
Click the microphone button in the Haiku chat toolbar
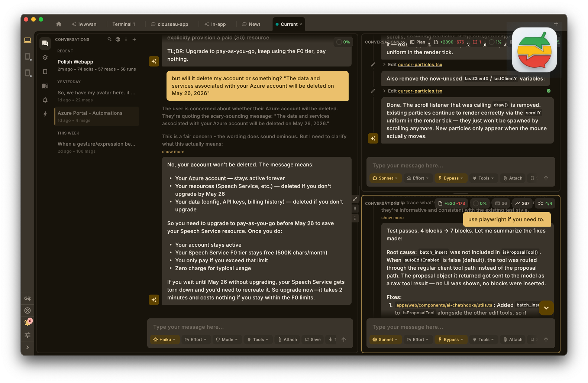click(x=331, y=340)
